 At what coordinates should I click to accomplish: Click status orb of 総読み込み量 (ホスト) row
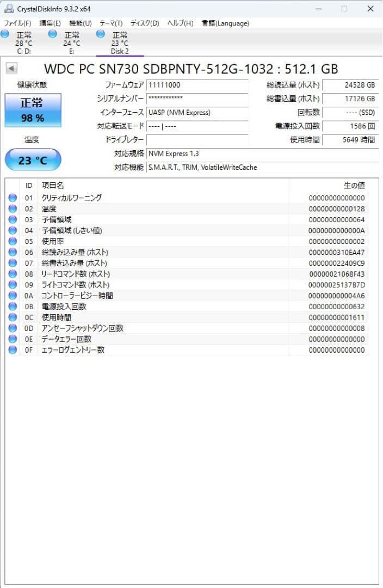click(13, 252)
